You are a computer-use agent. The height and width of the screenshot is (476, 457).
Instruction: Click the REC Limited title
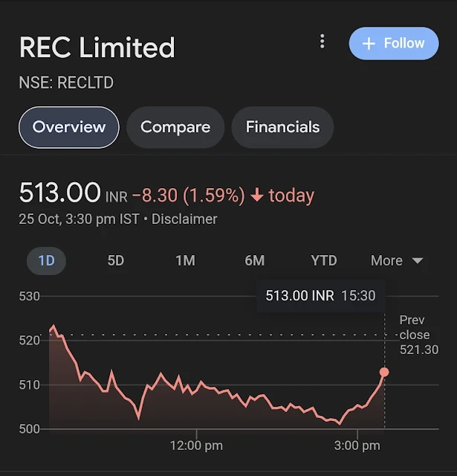(x=97, y=48)
